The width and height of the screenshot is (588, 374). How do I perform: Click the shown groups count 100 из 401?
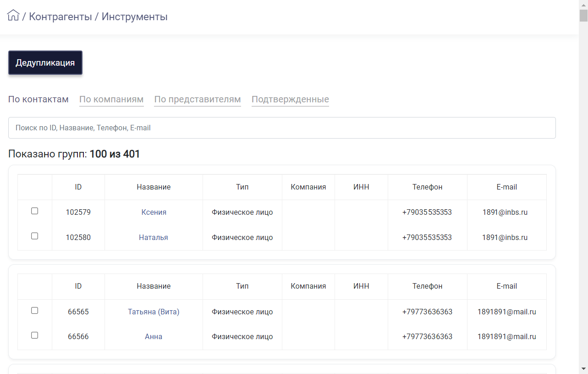tap(115, 154)
